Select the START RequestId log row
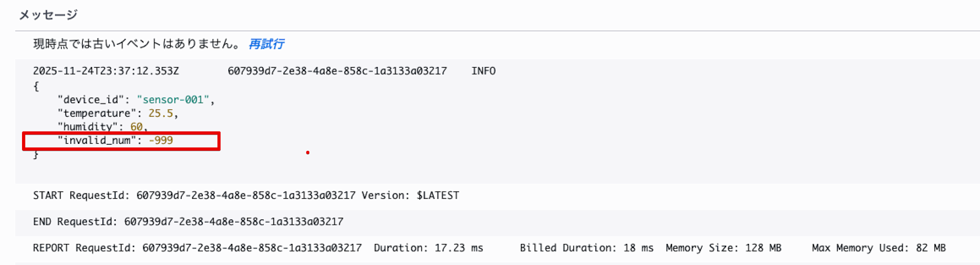 [x=246, y=195]
